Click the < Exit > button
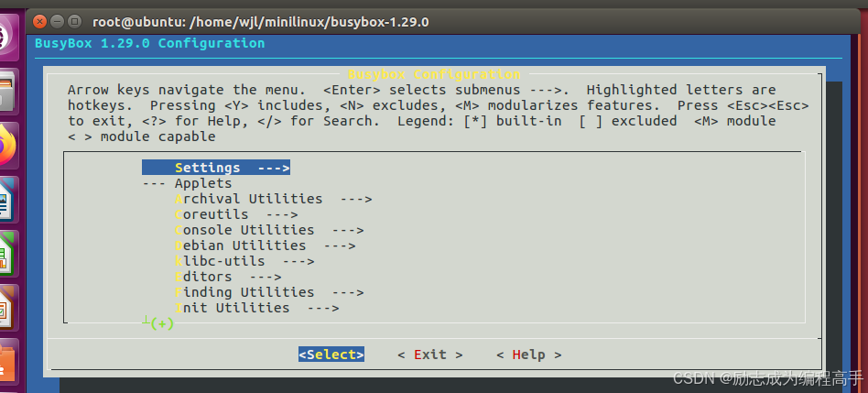This screenshot has width=868, height=393. pyautogui.click(x=430, y=355)
